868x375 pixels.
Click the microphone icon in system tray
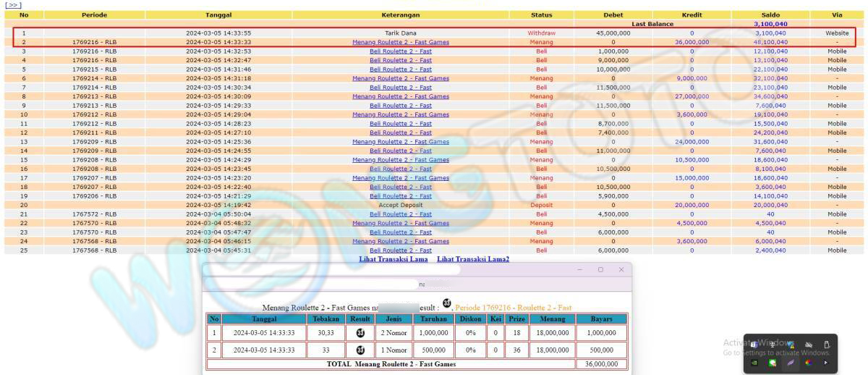[772, 345]
